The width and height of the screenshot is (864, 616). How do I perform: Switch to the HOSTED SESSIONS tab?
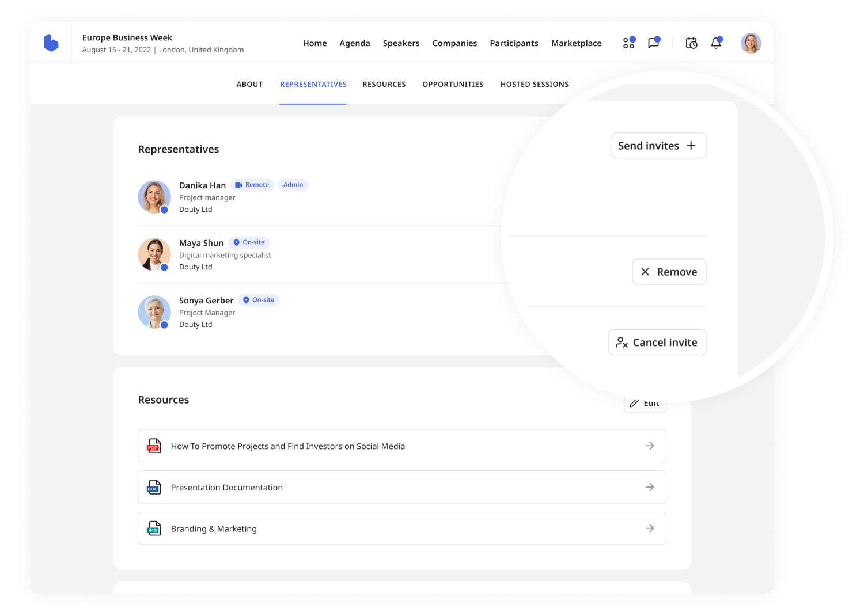[x=535, y=84]
